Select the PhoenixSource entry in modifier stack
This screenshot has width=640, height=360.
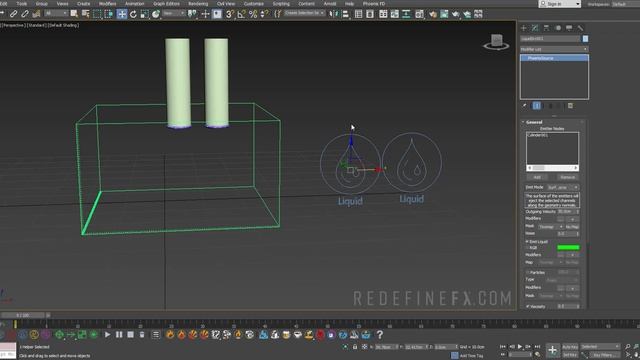coord(554,58)
